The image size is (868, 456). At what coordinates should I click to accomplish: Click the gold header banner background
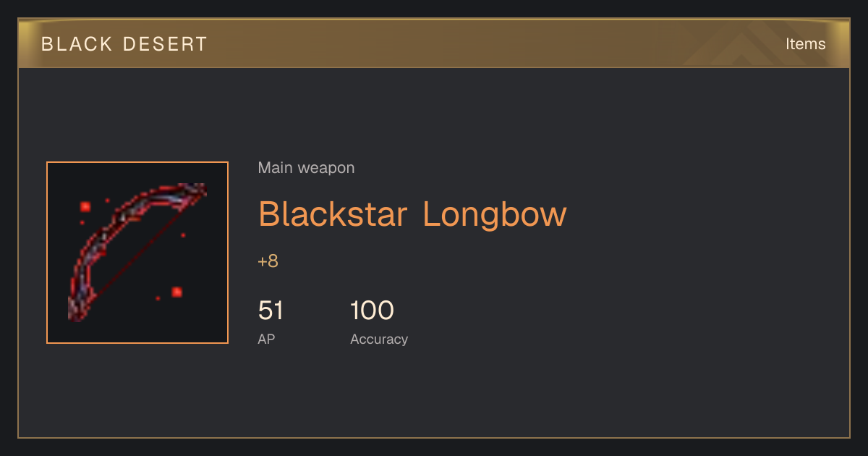point(434,43)
